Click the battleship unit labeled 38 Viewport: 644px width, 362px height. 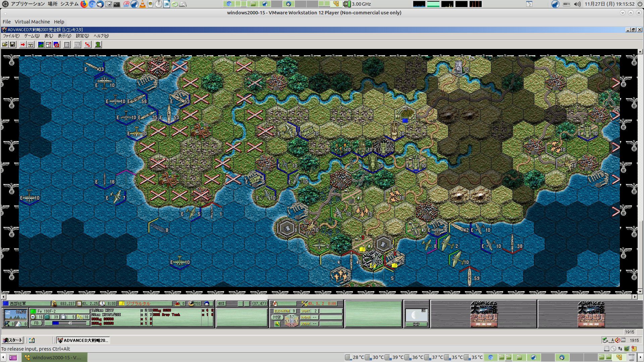click(x=513, y=244)
